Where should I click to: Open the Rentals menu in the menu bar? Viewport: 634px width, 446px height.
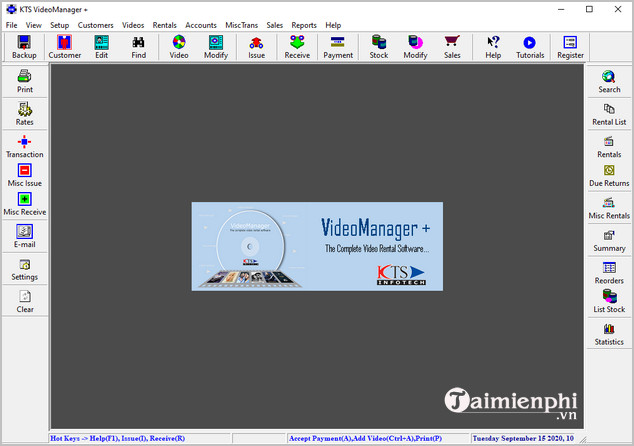[165, 25]
